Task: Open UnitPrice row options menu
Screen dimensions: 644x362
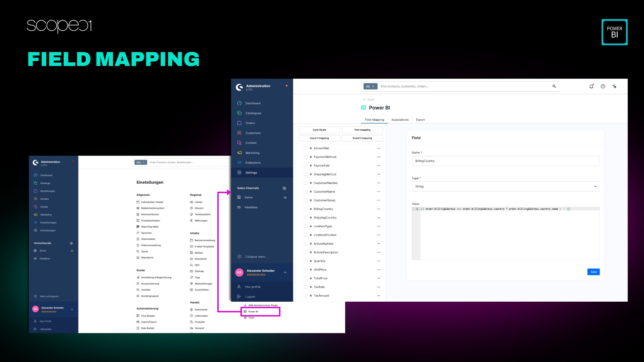Action: pyautogui.click(x=379, y=270)
